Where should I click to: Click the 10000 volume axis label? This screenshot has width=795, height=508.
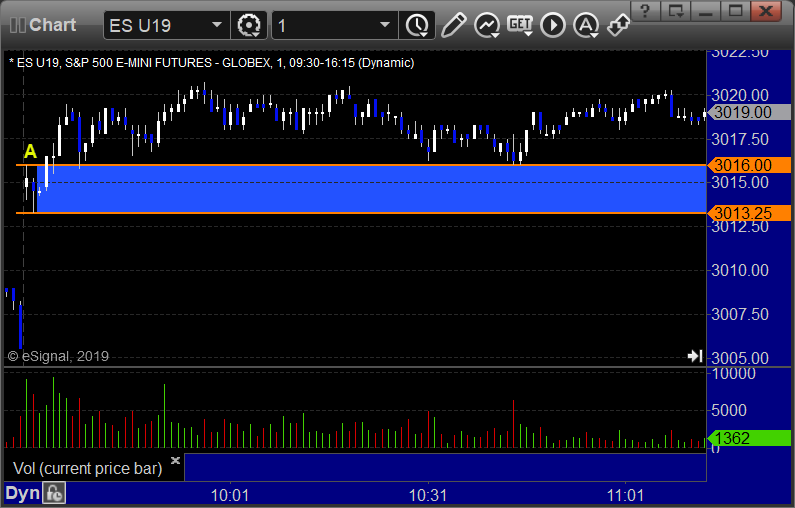click(734, 374)
